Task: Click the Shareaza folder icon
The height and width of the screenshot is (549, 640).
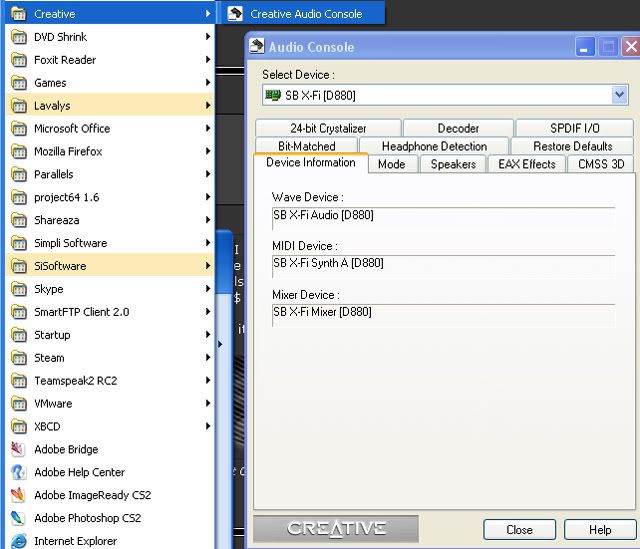Action: (x=18, y=220)
